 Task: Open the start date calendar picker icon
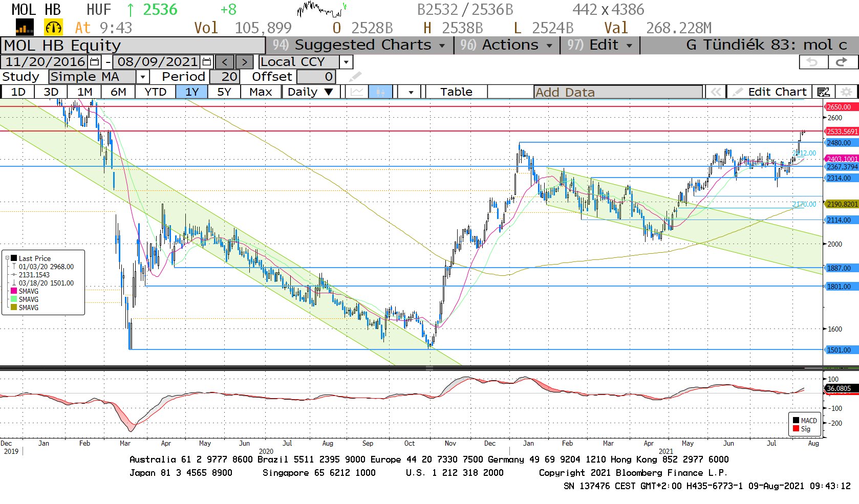(x=95, y=62)
